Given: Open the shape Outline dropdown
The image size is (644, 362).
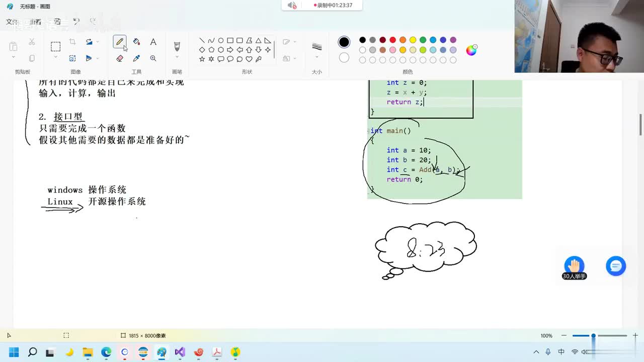Looking at the screenshot, I should (289, 42).
